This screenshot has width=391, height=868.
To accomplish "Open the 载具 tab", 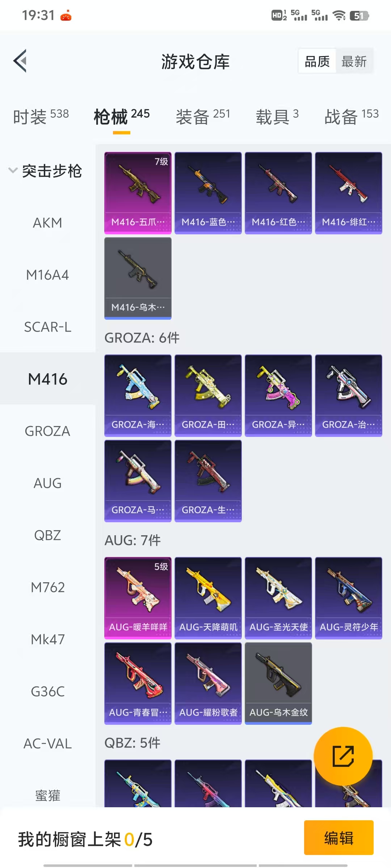I will point(277,116).
